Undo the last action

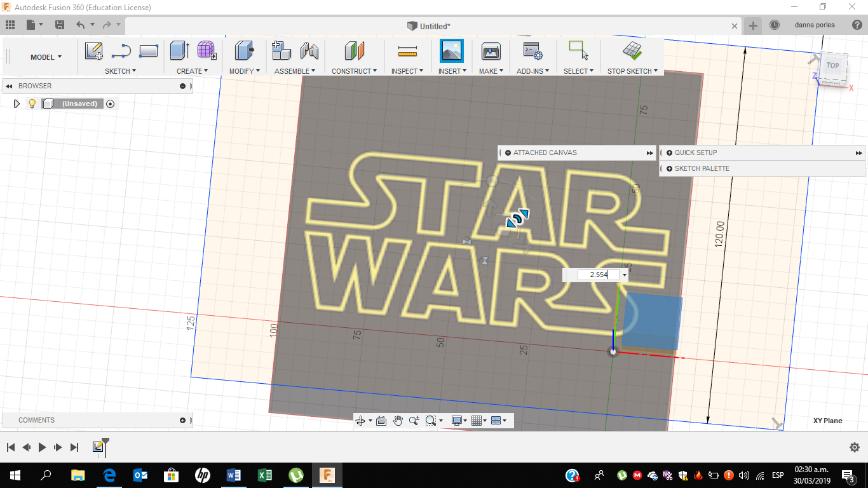click(80, 25)
